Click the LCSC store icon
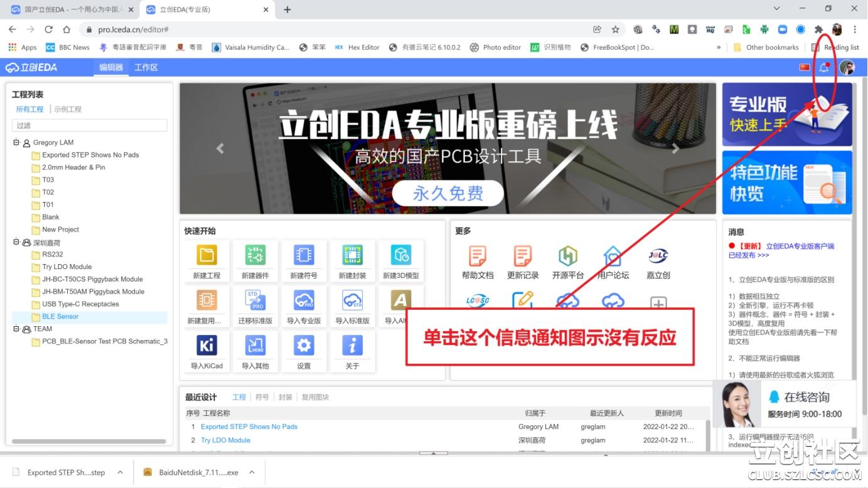 [x=478, y=300]
